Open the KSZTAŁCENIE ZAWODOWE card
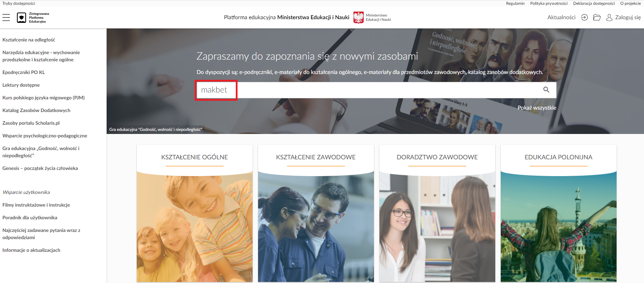This screenshot has height=283, width=644. point(316,213)
